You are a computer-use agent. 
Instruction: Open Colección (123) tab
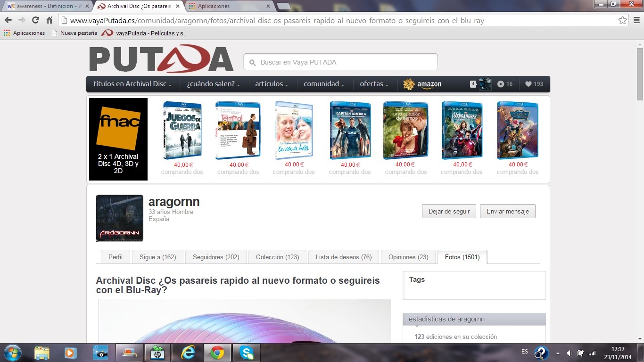[278, 257]
